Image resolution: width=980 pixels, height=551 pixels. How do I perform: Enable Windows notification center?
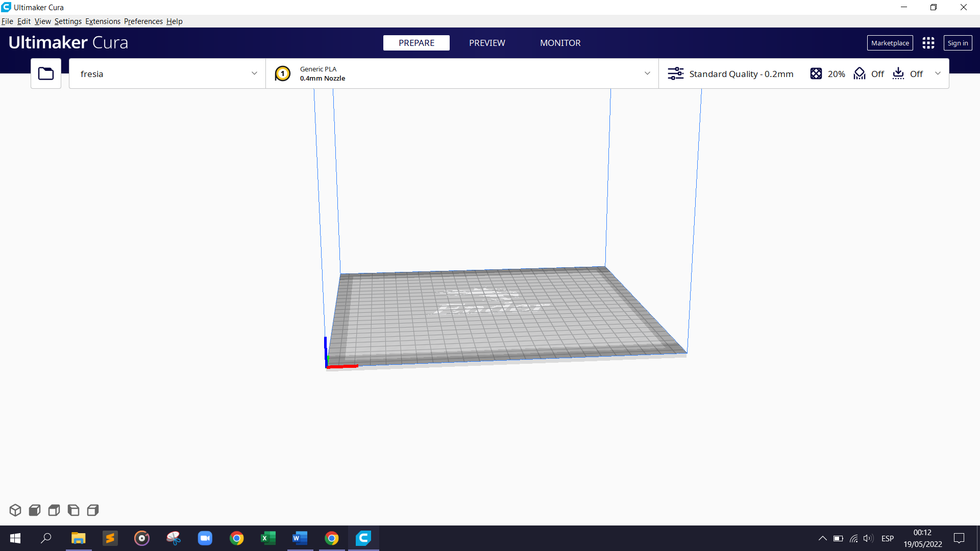tap(960, 538)
